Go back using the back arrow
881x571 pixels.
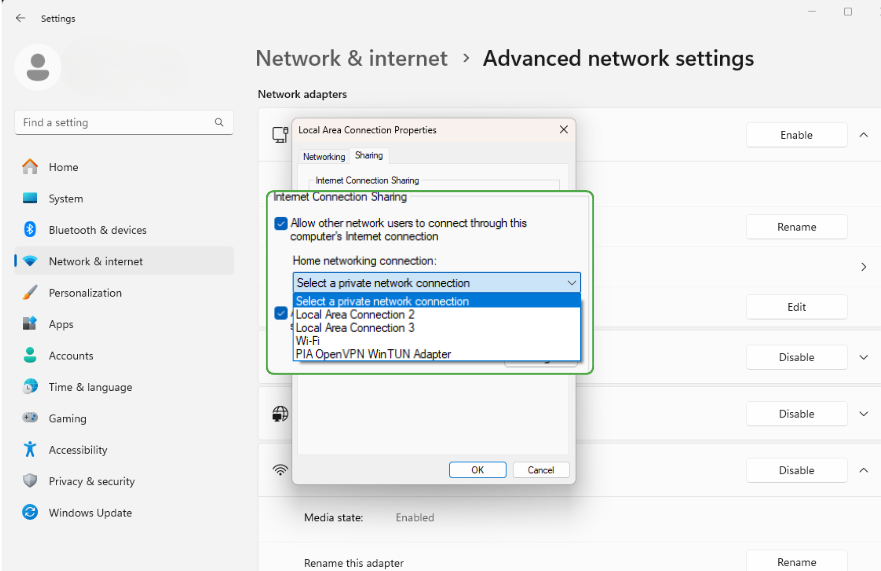20,18
